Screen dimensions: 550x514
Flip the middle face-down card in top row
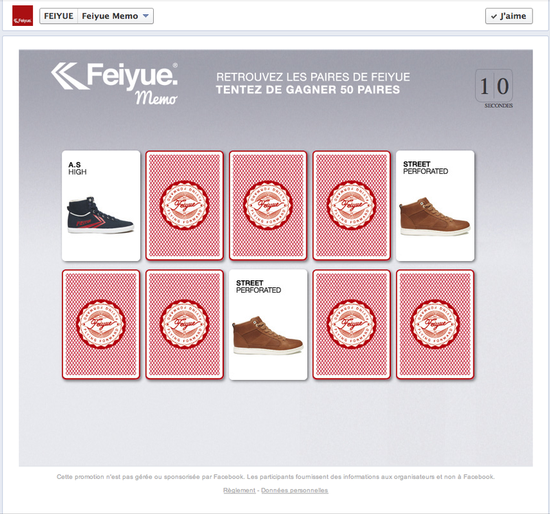point(268,206)
